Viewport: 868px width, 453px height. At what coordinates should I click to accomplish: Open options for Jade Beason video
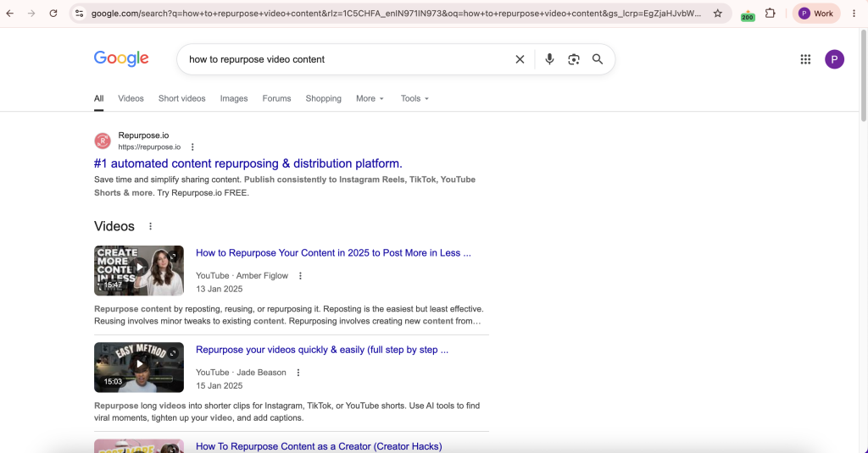point(298,373)
